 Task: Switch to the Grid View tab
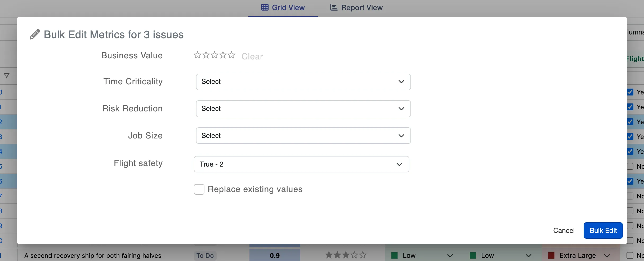283,8
